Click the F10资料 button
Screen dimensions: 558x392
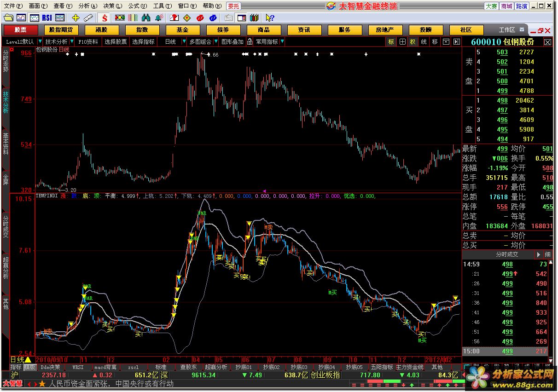(x=88, y=41)
